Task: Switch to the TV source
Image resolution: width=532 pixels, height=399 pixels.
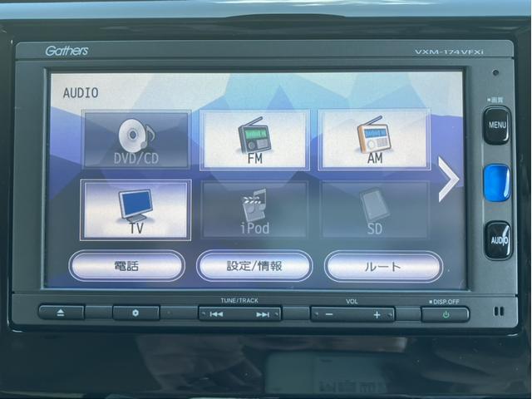Action: coord(135,209)
